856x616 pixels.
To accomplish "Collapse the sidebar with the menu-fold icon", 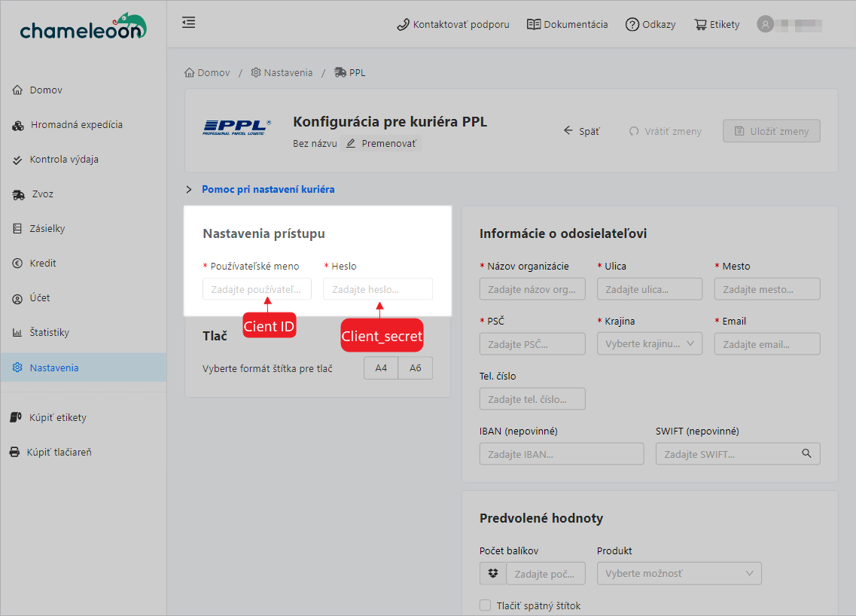I will [x=189, y=23].
